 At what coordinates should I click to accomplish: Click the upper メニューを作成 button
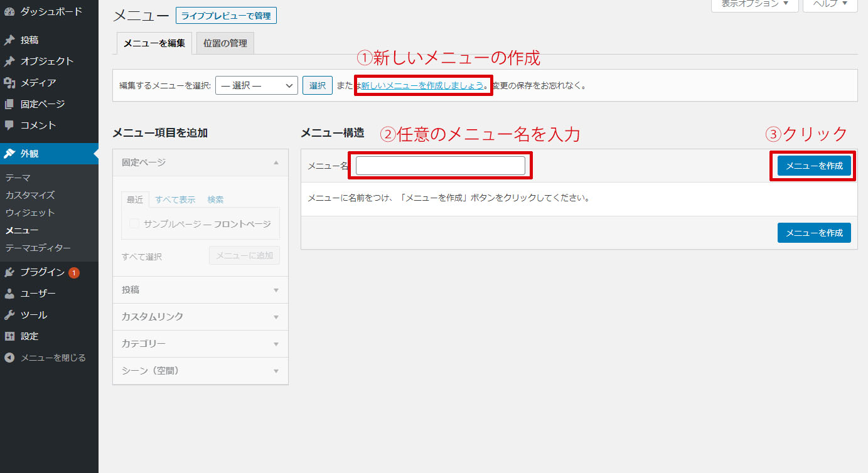point(814,166)
